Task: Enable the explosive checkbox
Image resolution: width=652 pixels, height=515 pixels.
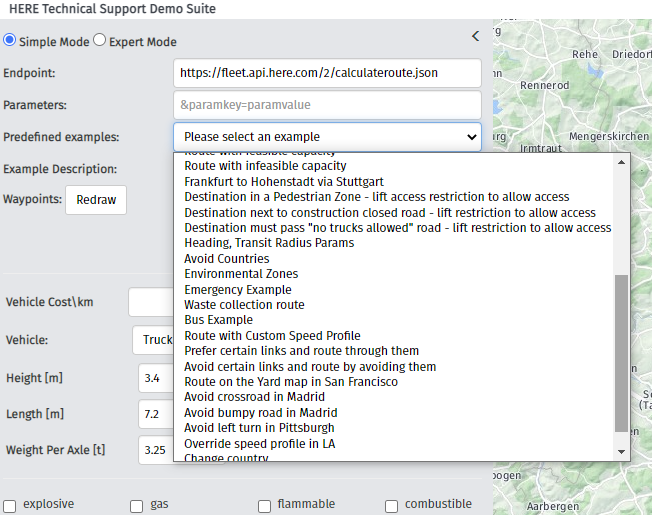Action: (10, 506)
